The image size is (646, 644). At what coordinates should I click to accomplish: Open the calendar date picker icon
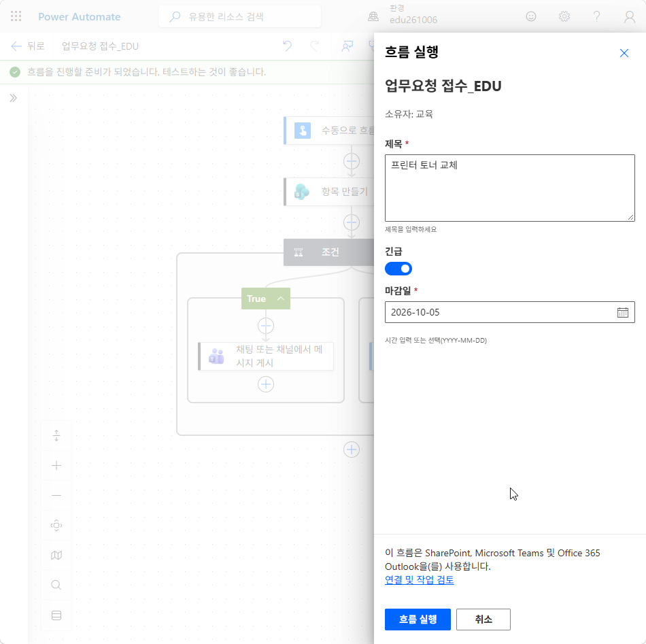point(622,312)
